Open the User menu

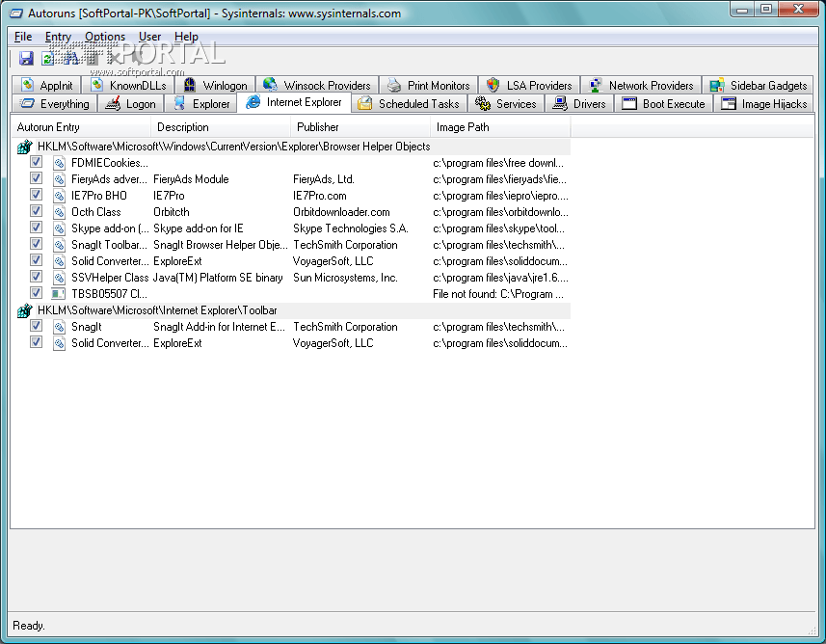(x=149, y=37)
